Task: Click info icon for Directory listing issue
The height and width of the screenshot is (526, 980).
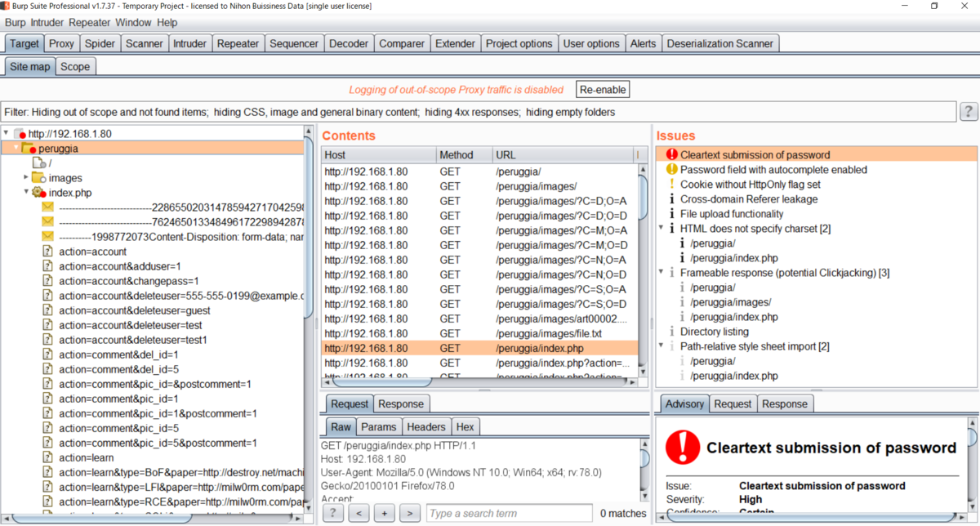Action: tap(672, 331)
